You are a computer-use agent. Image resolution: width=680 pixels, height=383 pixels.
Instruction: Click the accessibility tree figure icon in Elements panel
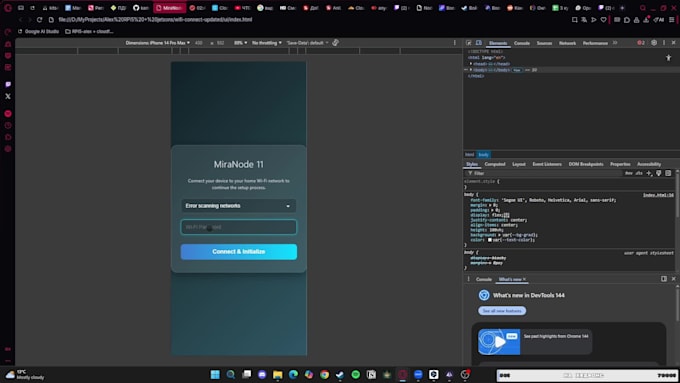coord(668,58)
